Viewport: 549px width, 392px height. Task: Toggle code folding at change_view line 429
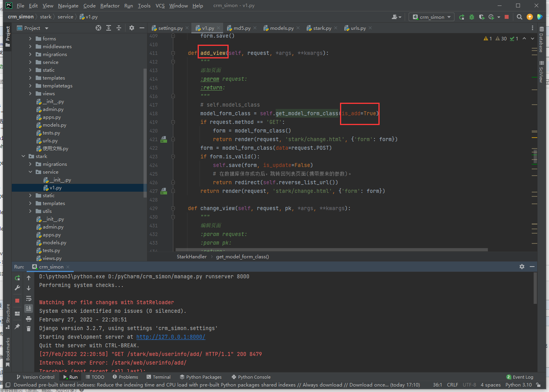(x=173, y=208)
